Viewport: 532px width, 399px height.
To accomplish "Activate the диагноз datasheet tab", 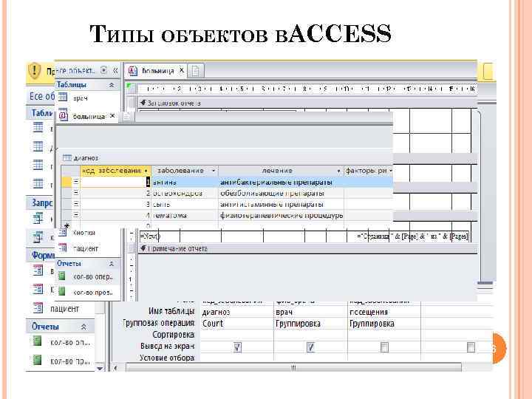I will [81, 158].
